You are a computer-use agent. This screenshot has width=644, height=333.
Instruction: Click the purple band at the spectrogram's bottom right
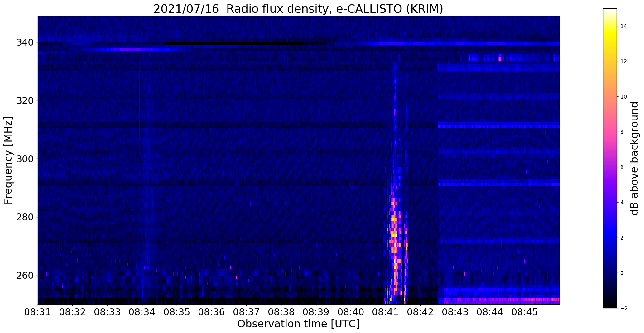tap(499, 301)
